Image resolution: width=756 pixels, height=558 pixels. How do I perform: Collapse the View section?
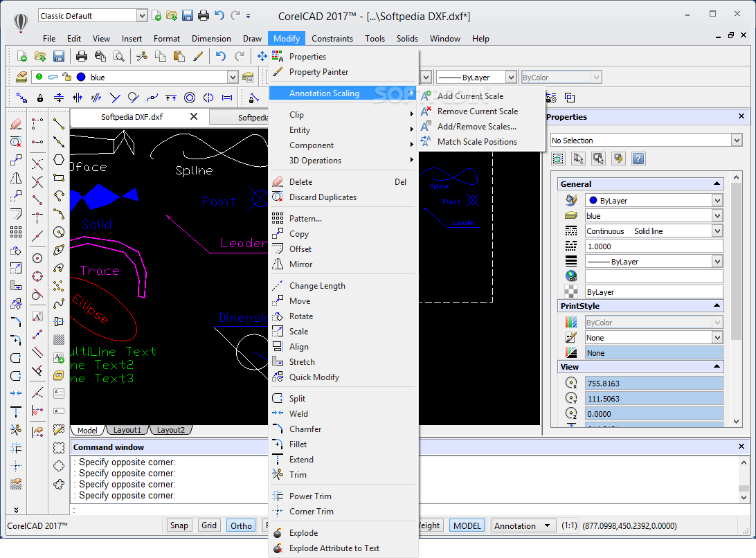pyautogui.click(x=717, y=367)
